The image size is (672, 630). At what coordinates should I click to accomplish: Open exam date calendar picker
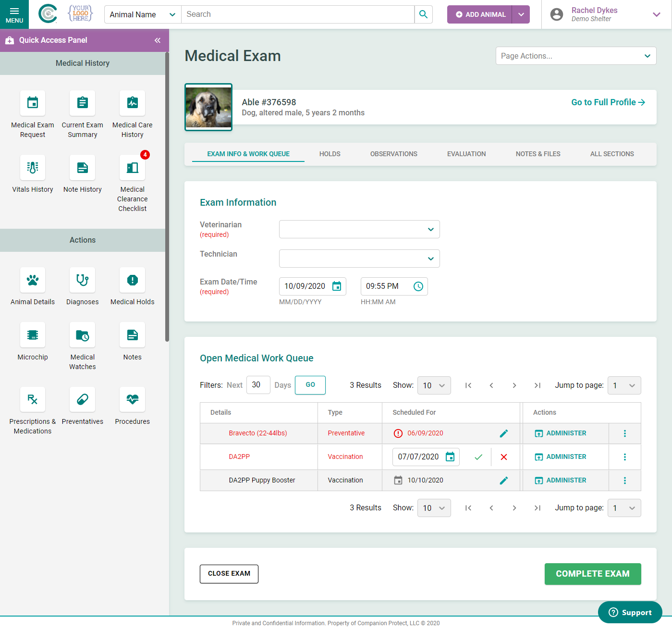pyautogui.click(x=337, y=286)
